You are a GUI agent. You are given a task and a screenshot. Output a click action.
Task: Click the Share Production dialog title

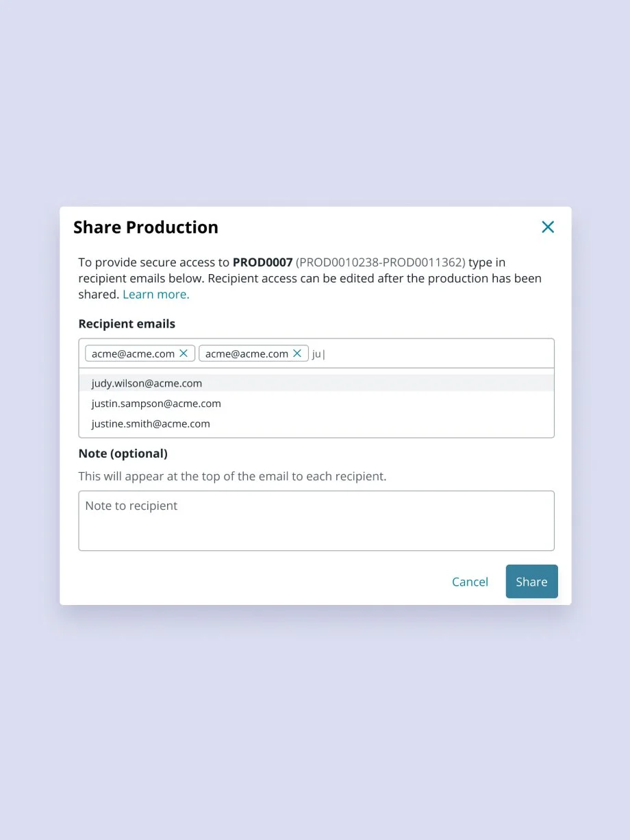pos(146,227)
